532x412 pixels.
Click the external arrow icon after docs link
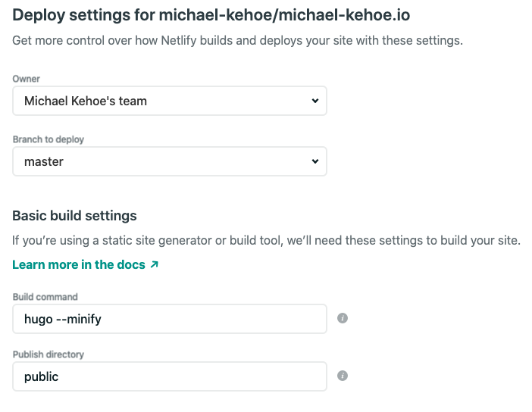[x=155, y=265]
